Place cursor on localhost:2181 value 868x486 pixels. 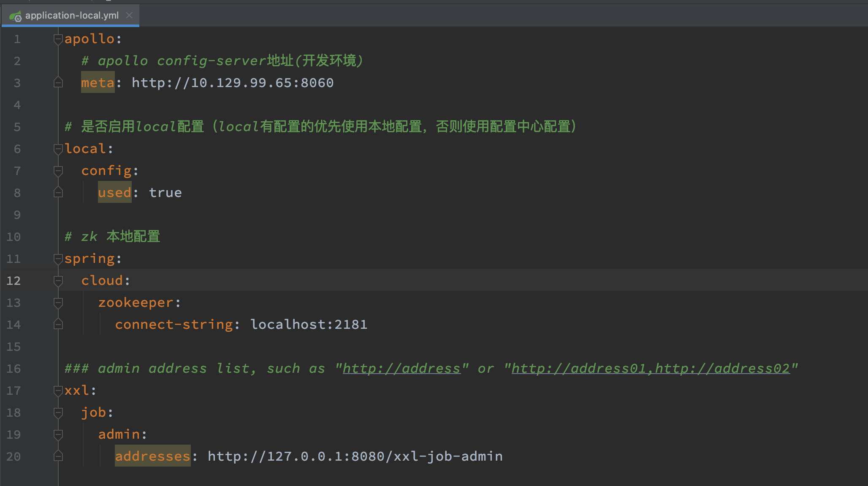[309, 325]
